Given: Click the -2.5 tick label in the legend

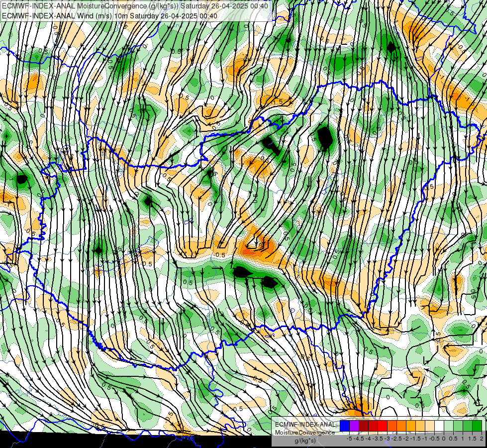Looking at the screenshot, I should (395, 439).
